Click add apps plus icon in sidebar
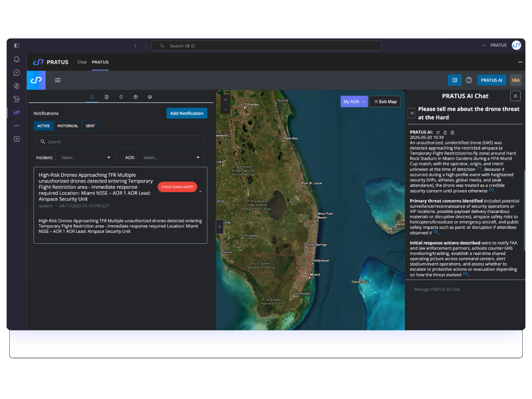This screenshot has height=399, width=532. [17, 139]
